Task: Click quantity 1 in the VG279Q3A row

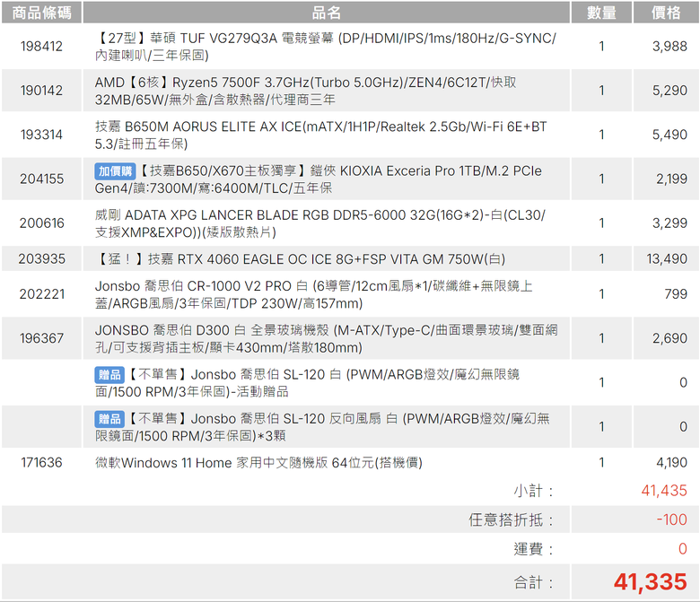Action: click(601, 46)
